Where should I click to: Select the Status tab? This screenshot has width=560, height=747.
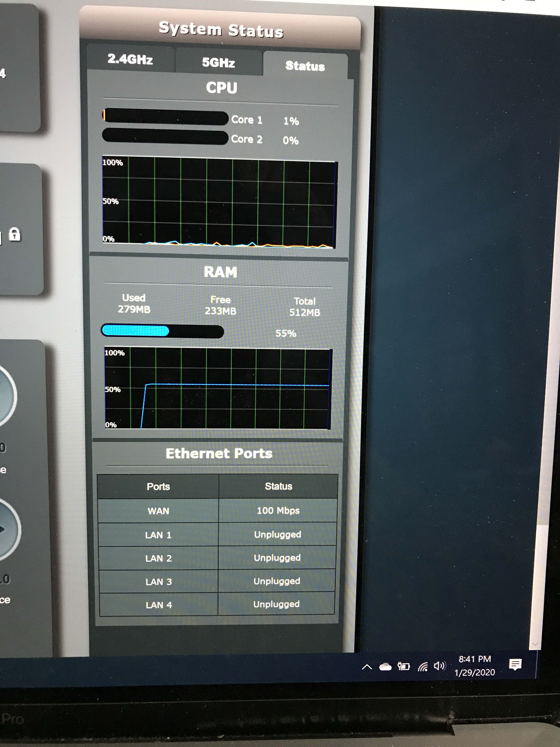pos(305,66)
